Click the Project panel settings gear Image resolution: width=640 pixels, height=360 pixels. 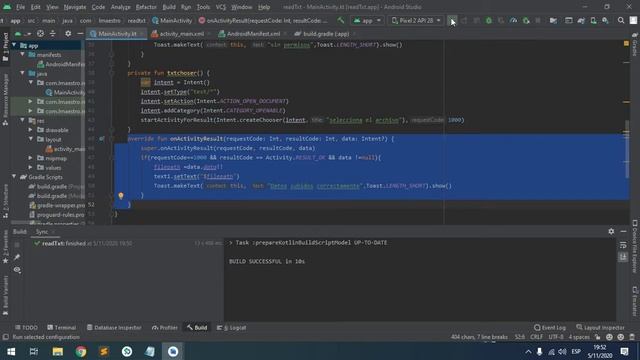click(68, 33)
